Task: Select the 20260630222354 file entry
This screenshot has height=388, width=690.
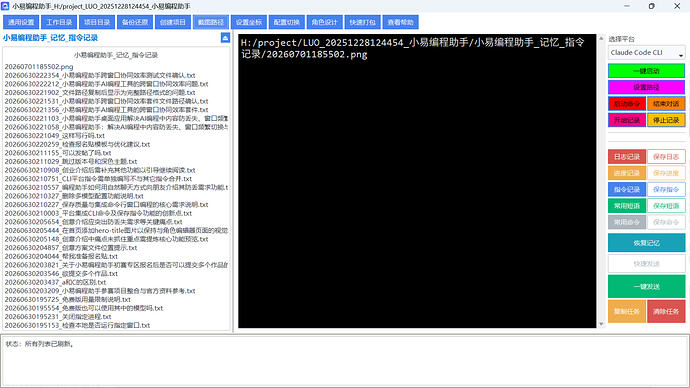Action: (100, 75)
